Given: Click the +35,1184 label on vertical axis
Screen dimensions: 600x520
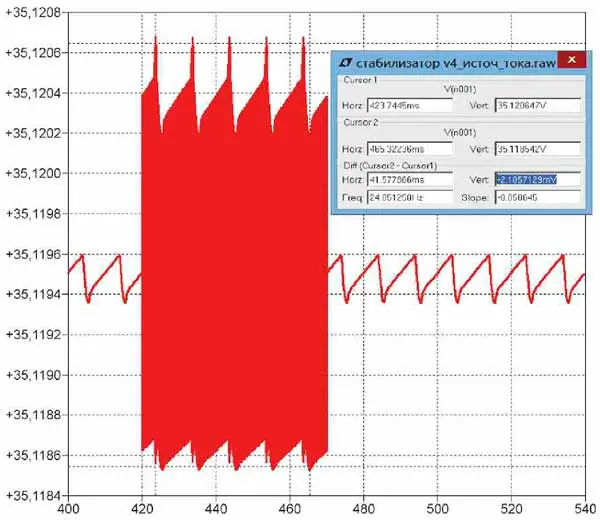Looking at the screenshot, I should pos(33,495).
